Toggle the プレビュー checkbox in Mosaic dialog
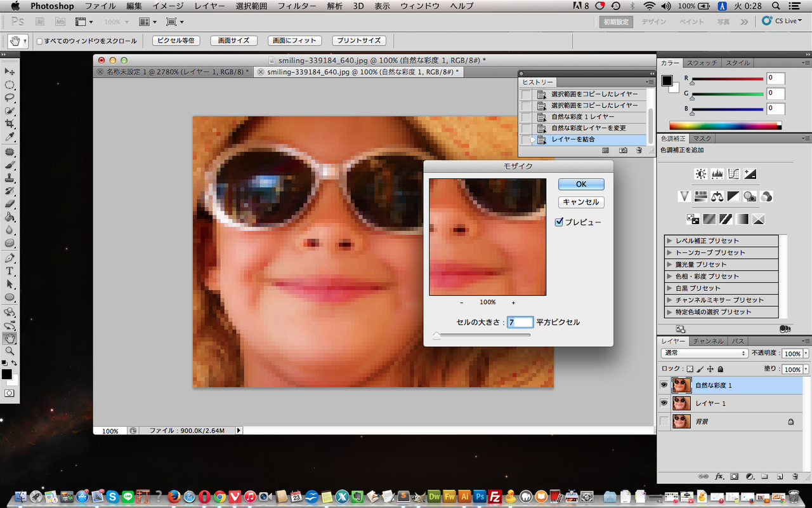812x508 pixels. click(x=559, y=222)
